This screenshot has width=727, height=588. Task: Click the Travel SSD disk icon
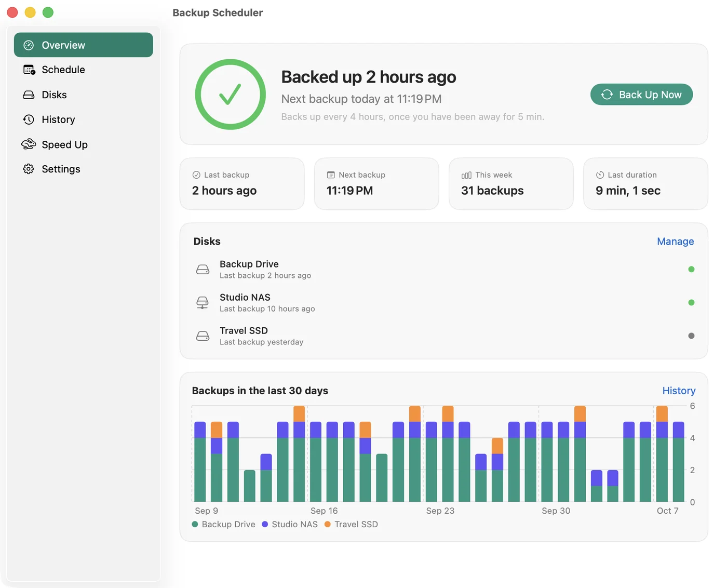tap(203, 336)
